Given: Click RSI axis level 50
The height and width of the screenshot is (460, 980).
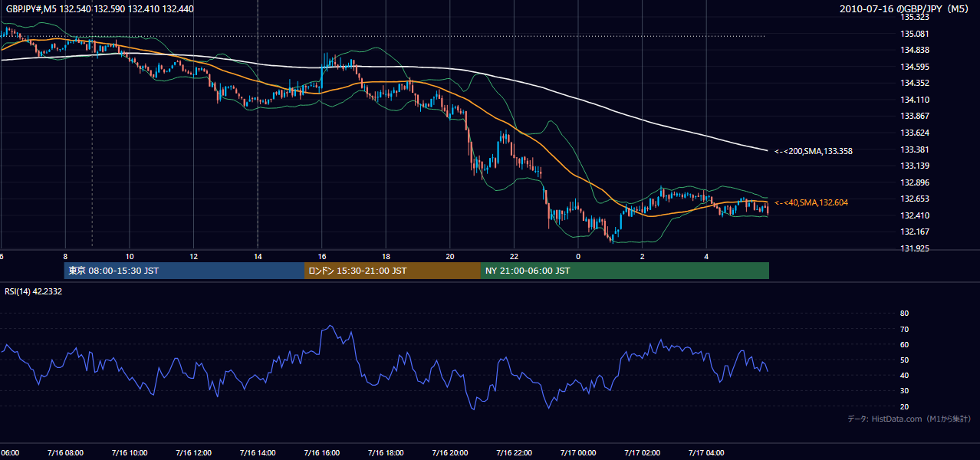Looking at the screenshot, I should tap(904, 360).
